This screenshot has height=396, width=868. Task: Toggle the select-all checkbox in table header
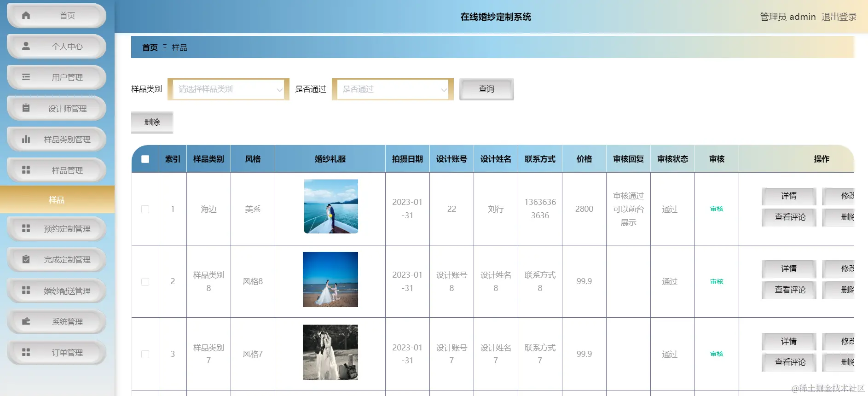[145, 159]
